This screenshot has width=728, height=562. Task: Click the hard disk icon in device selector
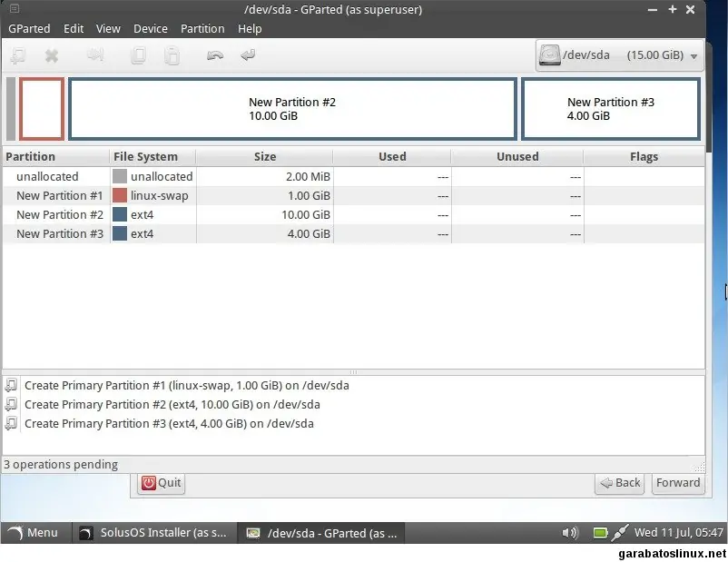(549, 55)
